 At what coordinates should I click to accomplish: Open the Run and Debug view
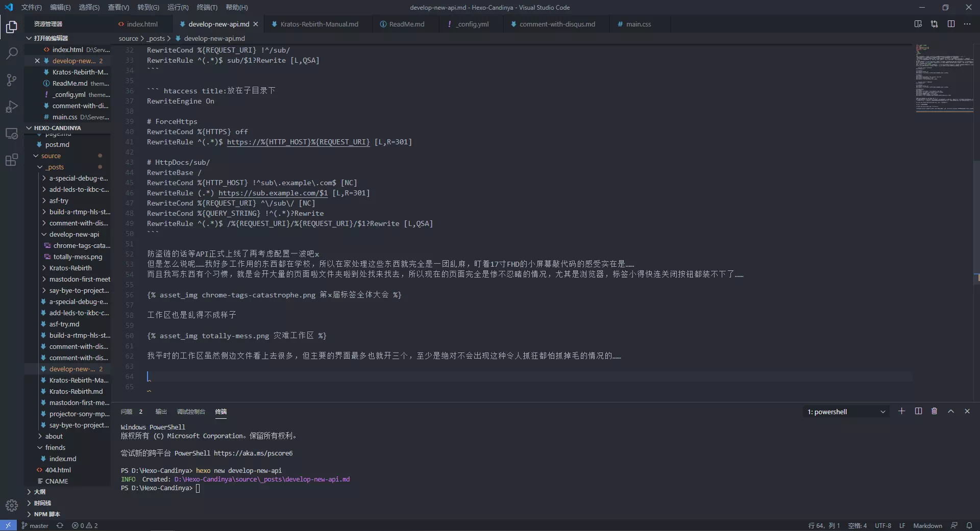pos(11,107)
